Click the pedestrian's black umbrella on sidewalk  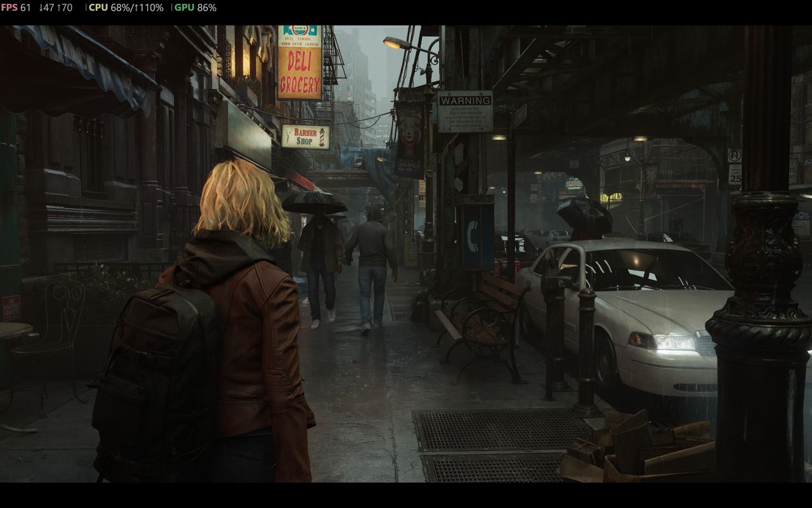315,203
